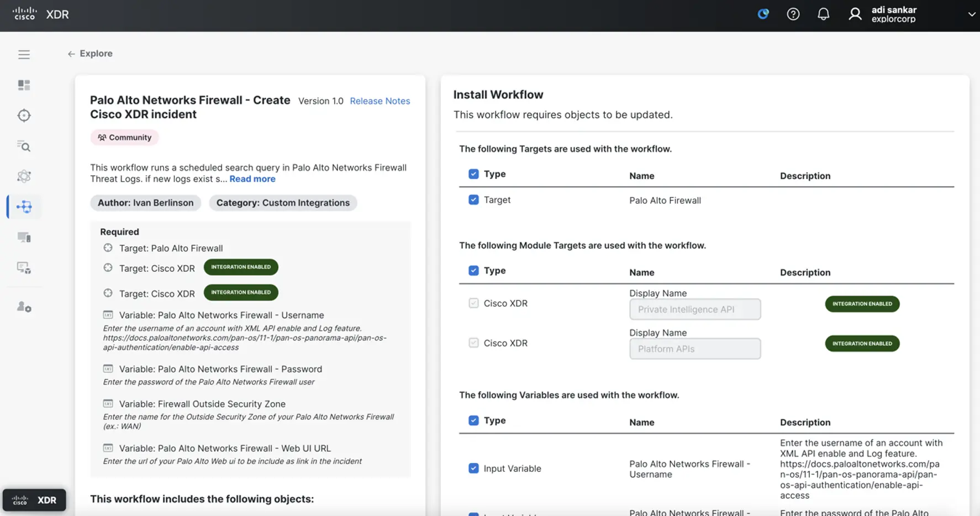This screenshot has width=980, height=516.
Task: Click the Incidents target icon in sidebar
Action: pos(24,115)
